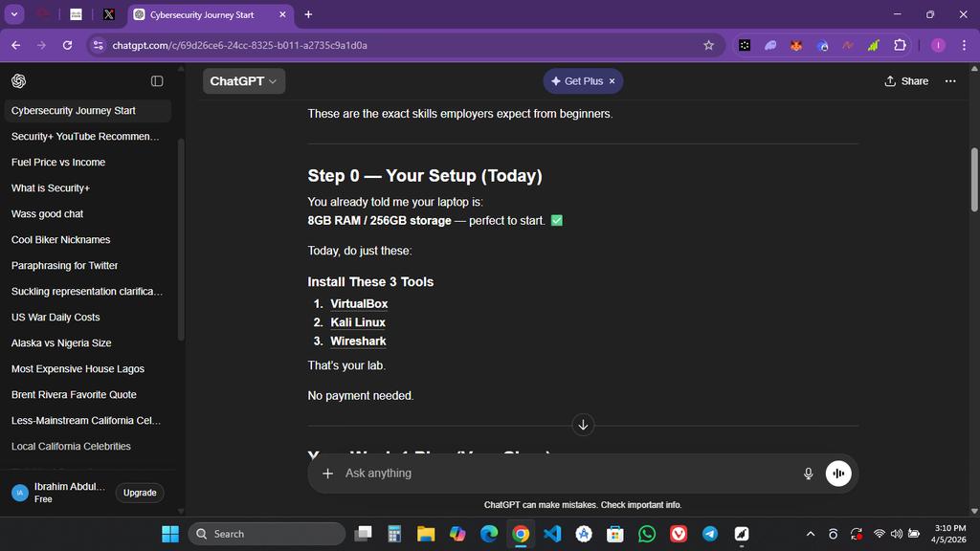Open the Cybersecurity Journey Start chat
The width and height of the screenshot is (980, 551).
87,111
